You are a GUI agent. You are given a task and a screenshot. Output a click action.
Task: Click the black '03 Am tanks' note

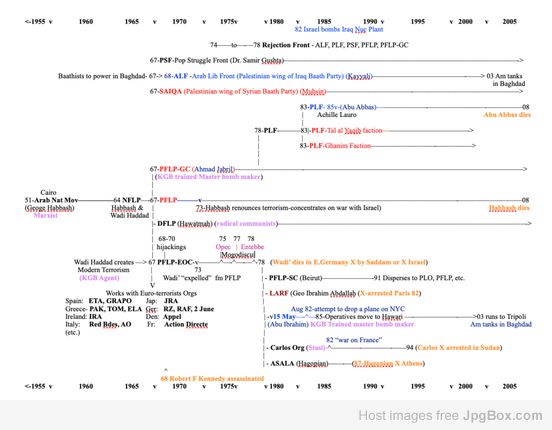point(504,76)
